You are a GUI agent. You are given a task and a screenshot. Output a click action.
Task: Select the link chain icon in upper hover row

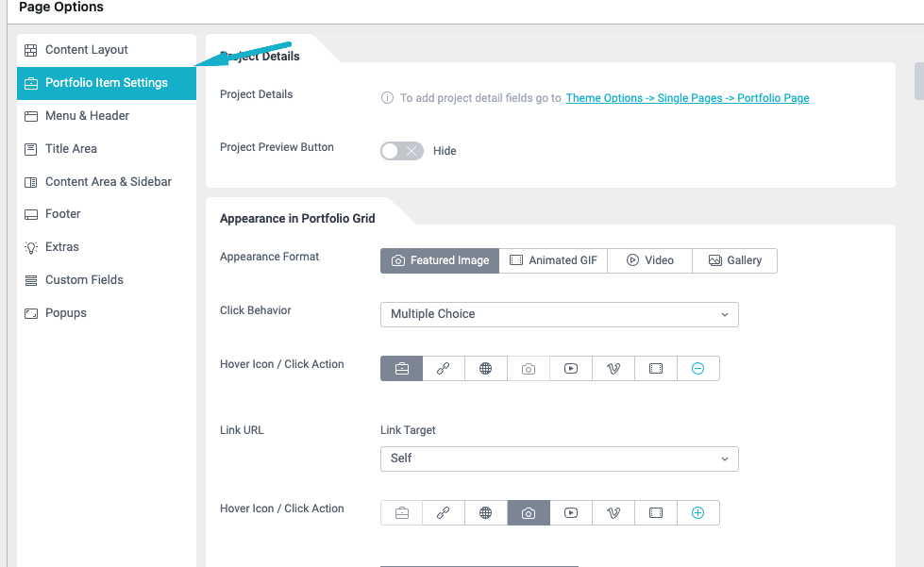coord(444,369)
